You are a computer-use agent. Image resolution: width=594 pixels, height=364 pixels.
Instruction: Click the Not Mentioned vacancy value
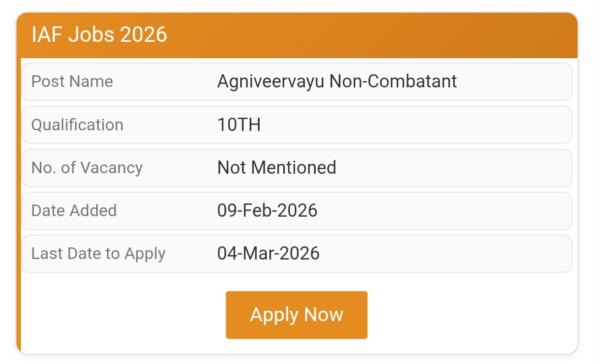point(277,168)
